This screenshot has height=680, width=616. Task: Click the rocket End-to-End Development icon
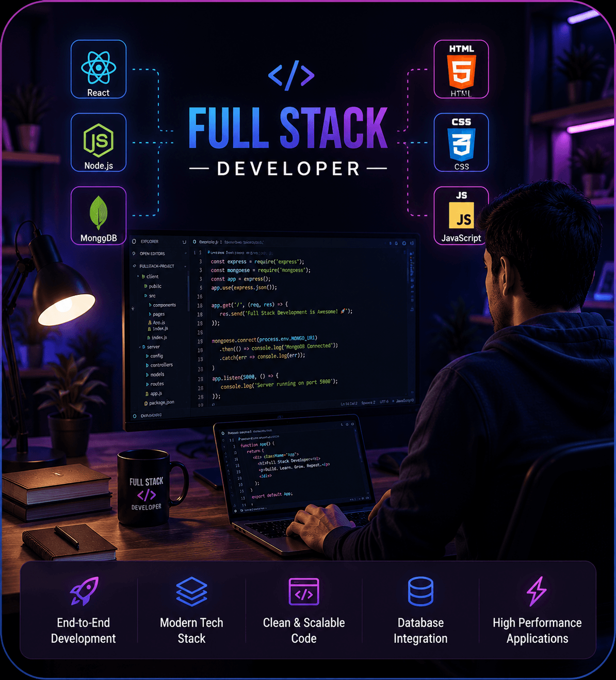[x=84, y=591]
